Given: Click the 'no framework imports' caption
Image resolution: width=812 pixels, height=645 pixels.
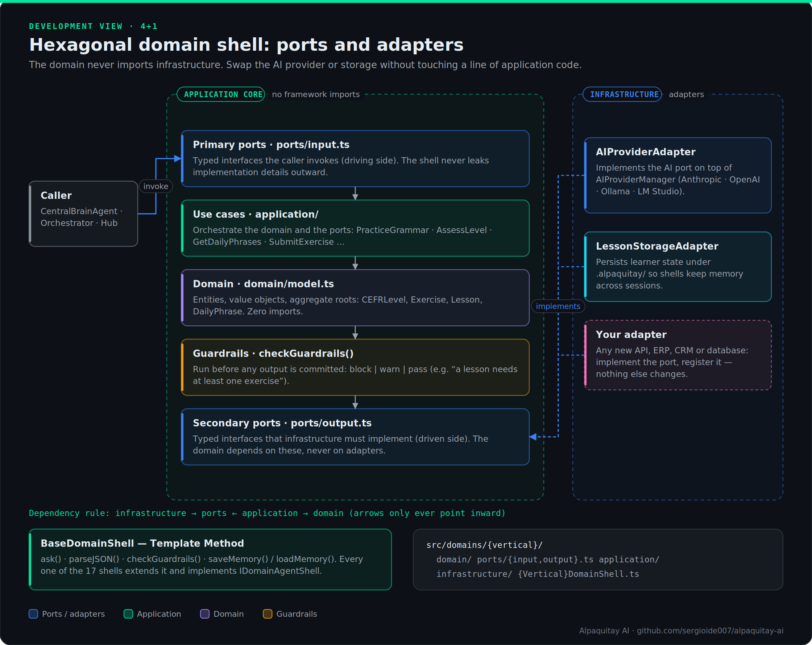Looking at the screenshot, I should [x=316, y=95].
